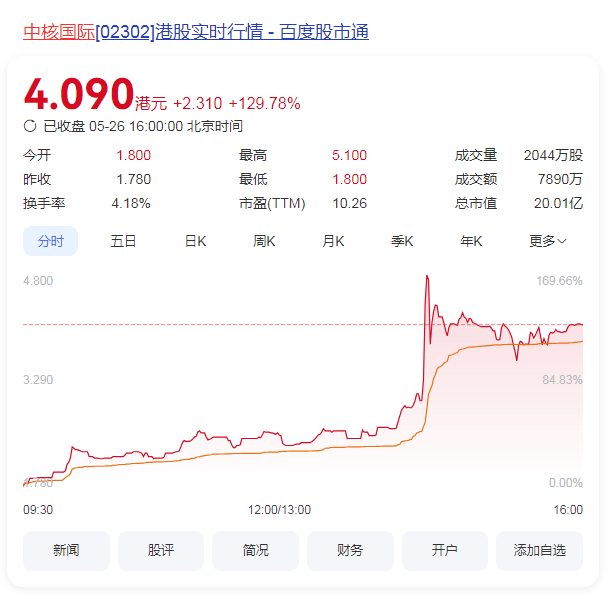Click the 169.66% axis label
The image size is (613, 599).
pos(559,281)
